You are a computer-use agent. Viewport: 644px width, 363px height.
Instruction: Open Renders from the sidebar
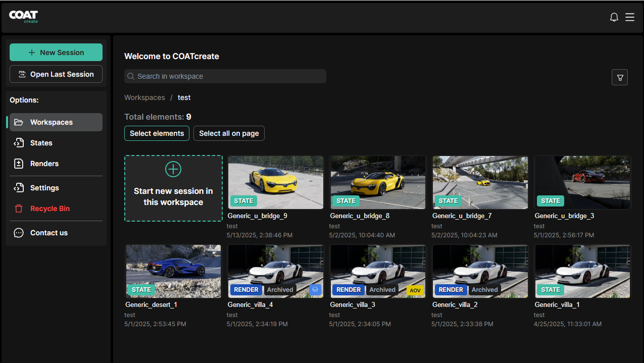(44, 164)
